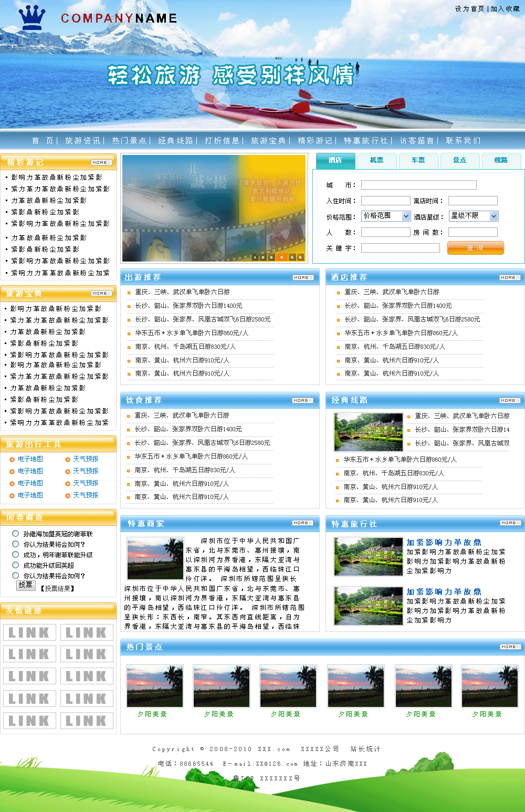Select slide number 4 on banner
This screenshot has width=525, height=812.
281,257
